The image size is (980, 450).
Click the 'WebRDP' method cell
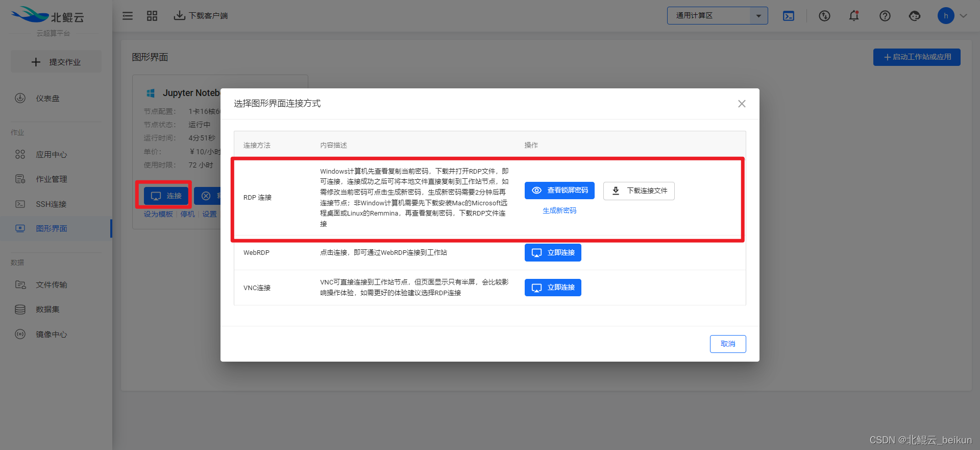click(256, 252)
